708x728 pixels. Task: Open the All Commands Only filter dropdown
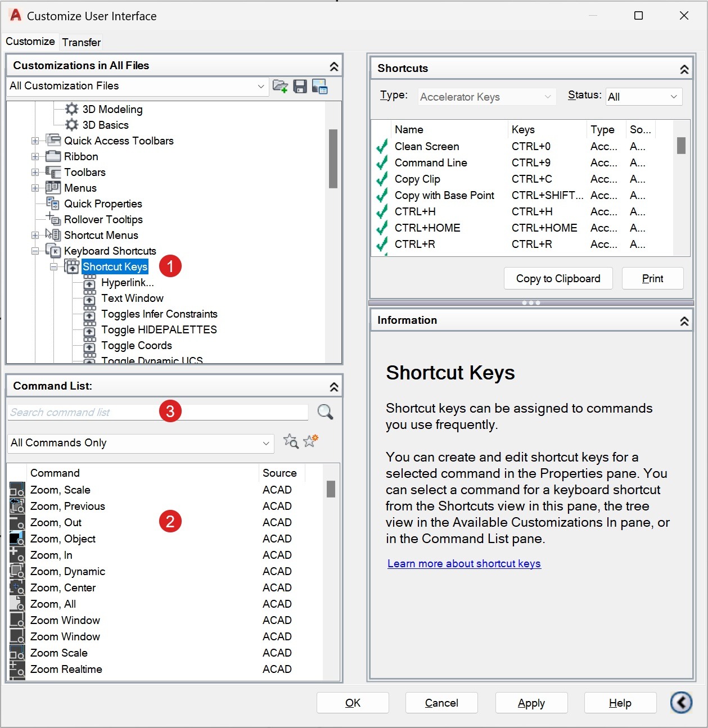coord(266,443)
